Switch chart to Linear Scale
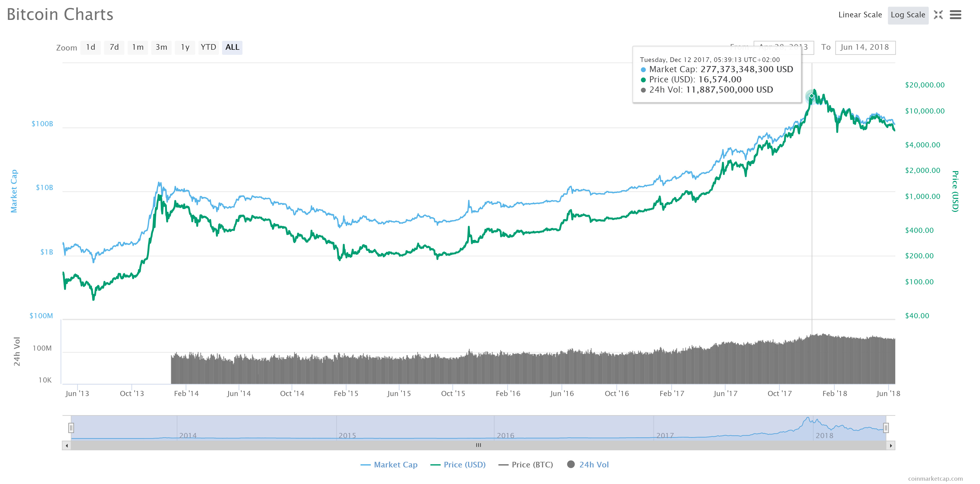 click(x=860, y=15)
